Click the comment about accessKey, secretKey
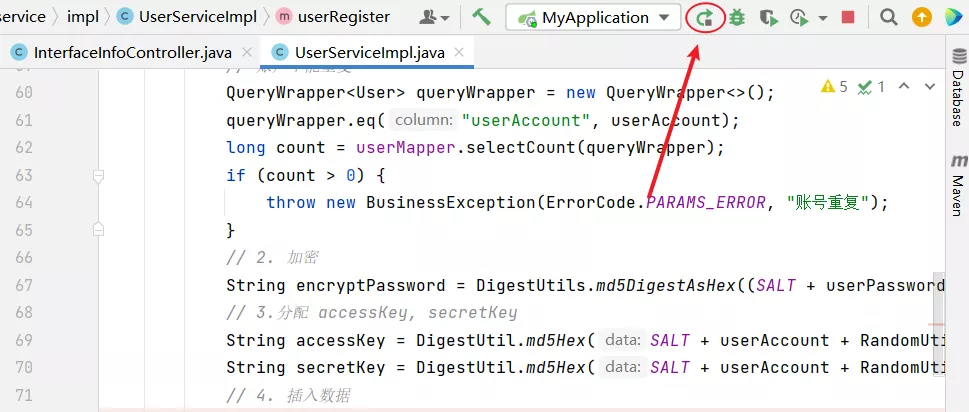The height and width of the screenshot is (412, 969). click(x=371, y=313)
